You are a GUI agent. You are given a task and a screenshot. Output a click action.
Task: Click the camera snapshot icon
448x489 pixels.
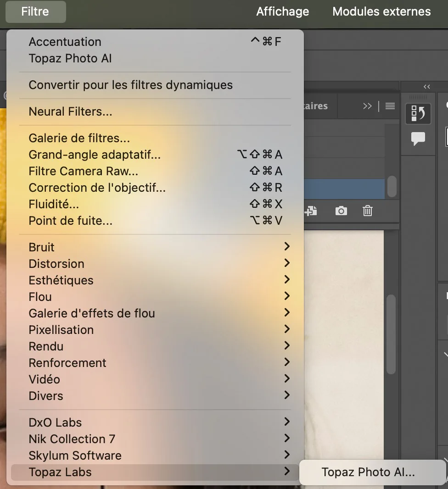point(341,211)
